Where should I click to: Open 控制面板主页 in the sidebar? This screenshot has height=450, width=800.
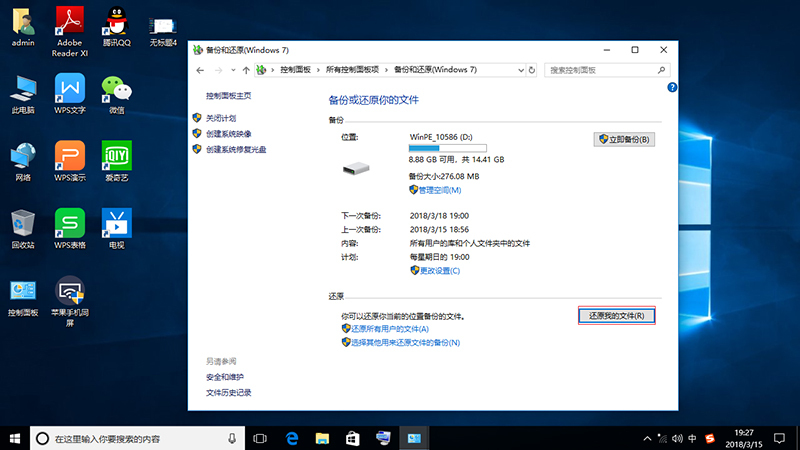229,95
